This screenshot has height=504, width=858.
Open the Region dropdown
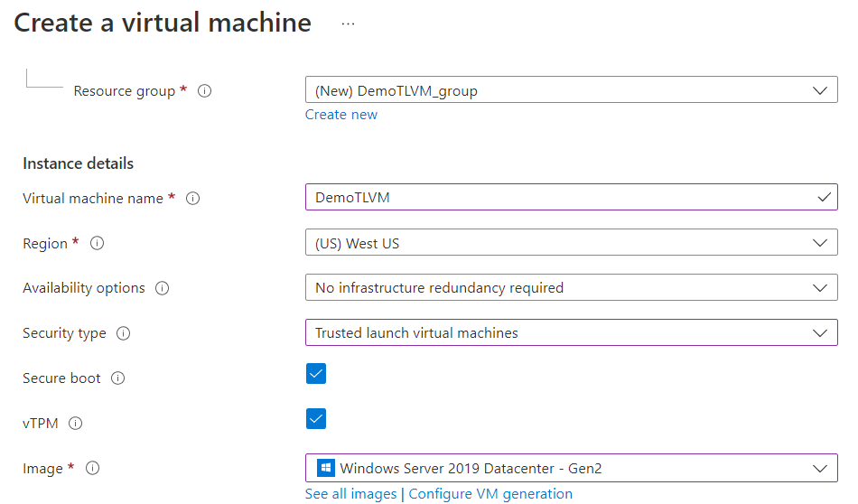tap(572, 242)
